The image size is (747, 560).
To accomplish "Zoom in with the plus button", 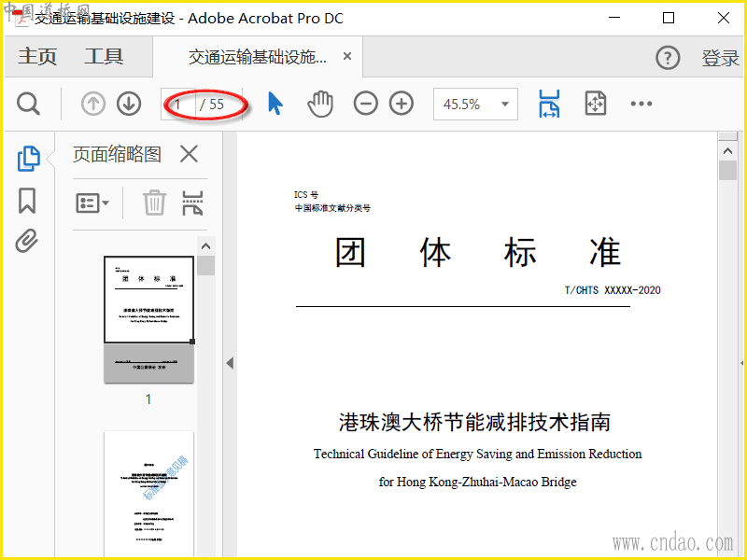I will tap(402, 104).
